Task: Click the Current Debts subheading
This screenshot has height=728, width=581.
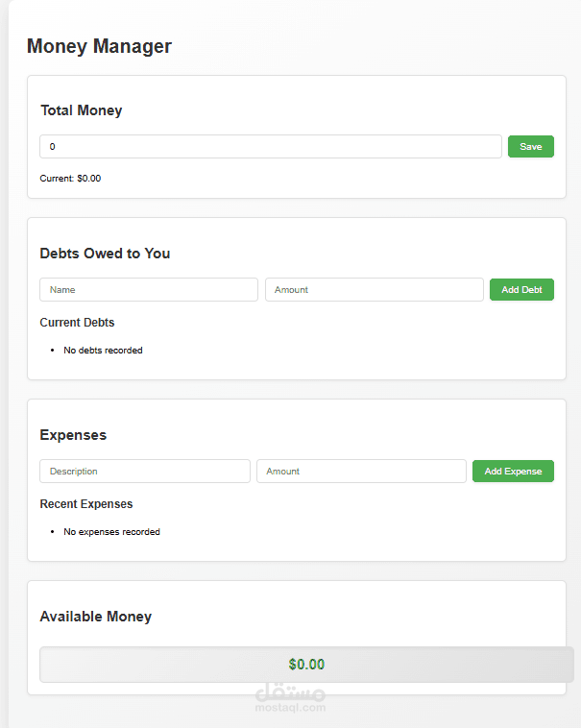Action: point(77,323)
